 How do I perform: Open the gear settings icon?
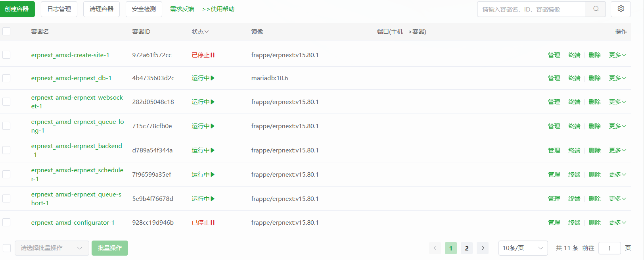621,9
